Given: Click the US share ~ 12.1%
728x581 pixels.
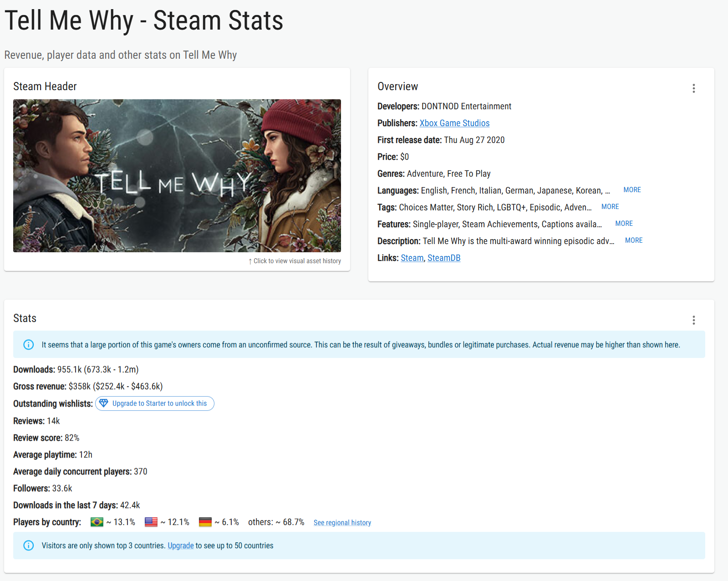Looking at the screenshot, I should pyautogui.click(x=175, y=522).
